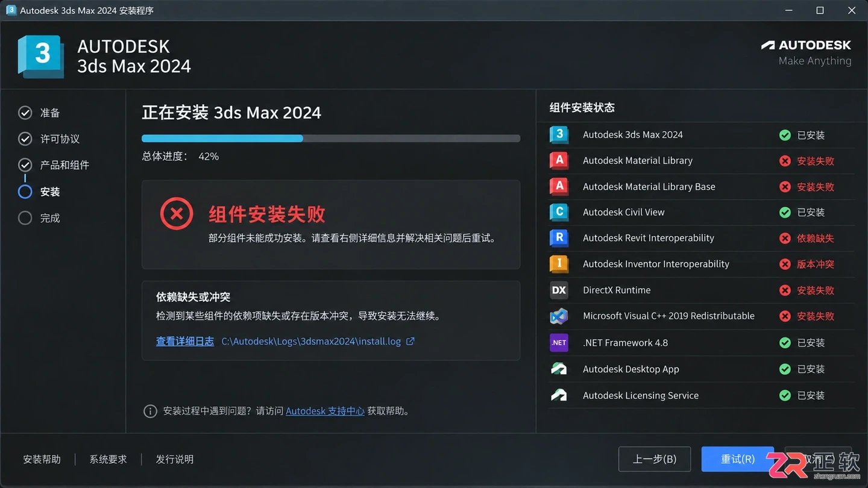The height and width of the screenshot is (488, 868).
Task: Click the 组件安装状态 panel heading
Action: [582, 107]
